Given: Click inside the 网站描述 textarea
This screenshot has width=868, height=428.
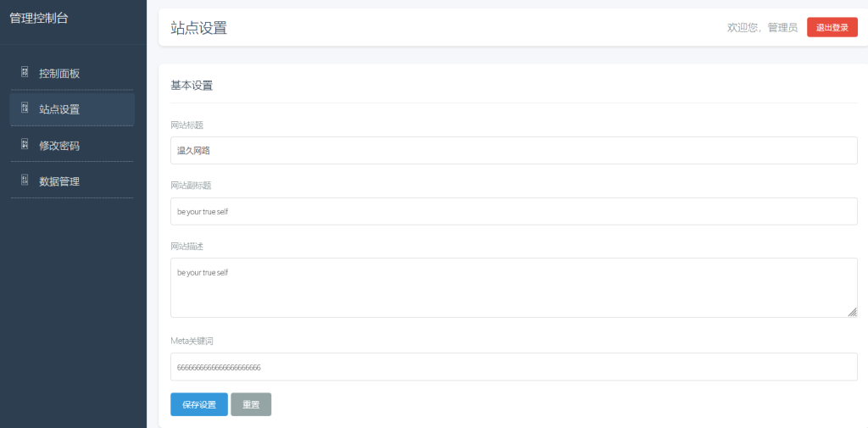Looking at the screenshot, I should pyautogui.click(x=514, y=288).
